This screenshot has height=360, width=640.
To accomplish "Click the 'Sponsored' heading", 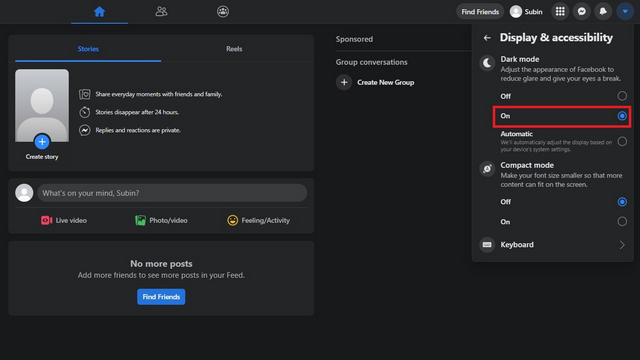I will pos(354,39).
